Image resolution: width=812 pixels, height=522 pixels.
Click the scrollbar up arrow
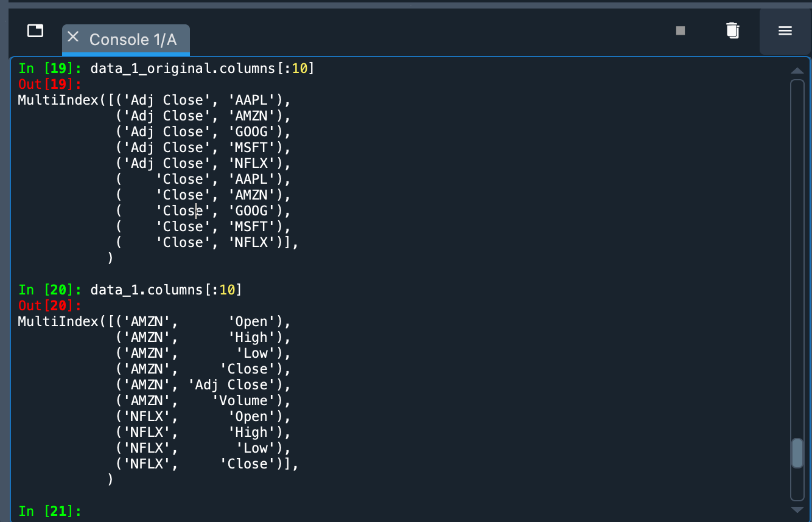pyautogui.click(x=797, y=70)
